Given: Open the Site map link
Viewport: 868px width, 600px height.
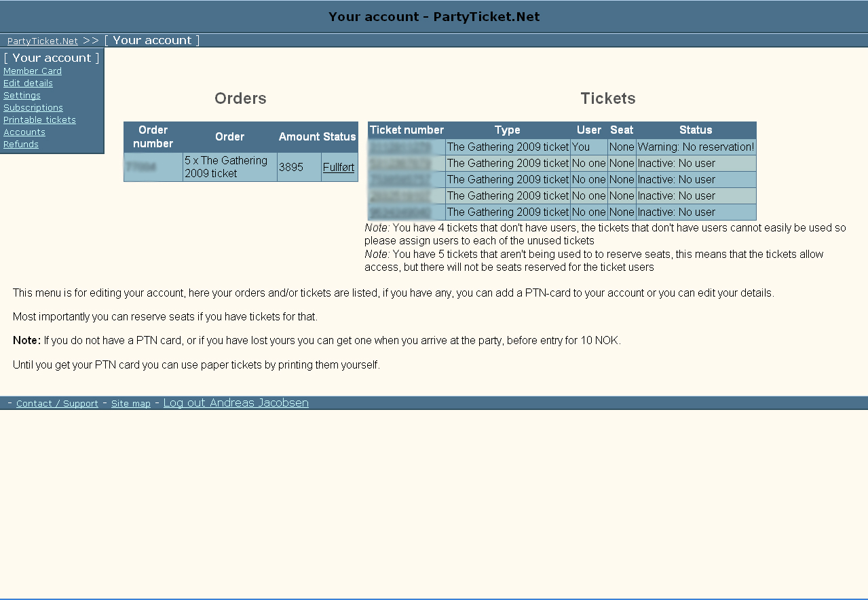Looking at the screenshot, I should tap(131, 403).
